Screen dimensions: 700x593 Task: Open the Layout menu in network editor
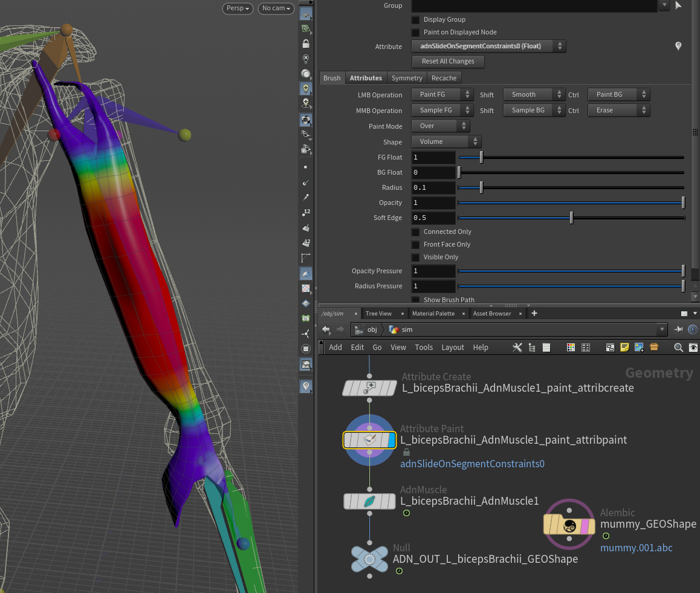click(452, 348)
